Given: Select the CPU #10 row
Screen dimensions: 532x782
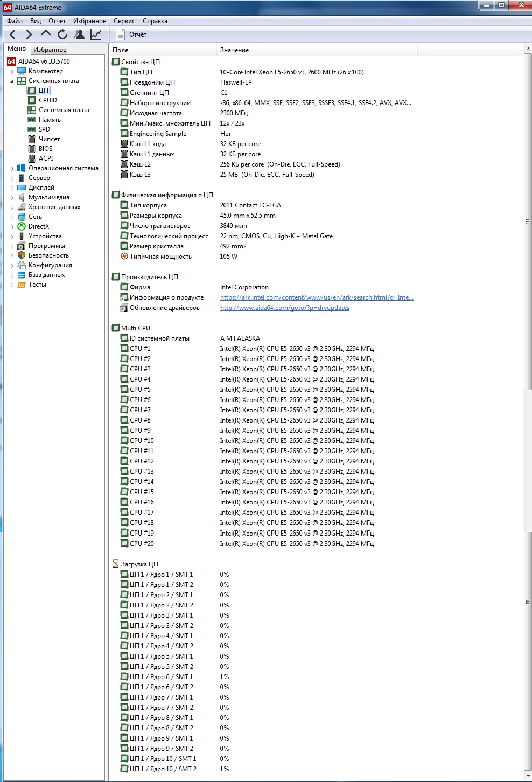Looking at the screenshot, I should [317, 441].
